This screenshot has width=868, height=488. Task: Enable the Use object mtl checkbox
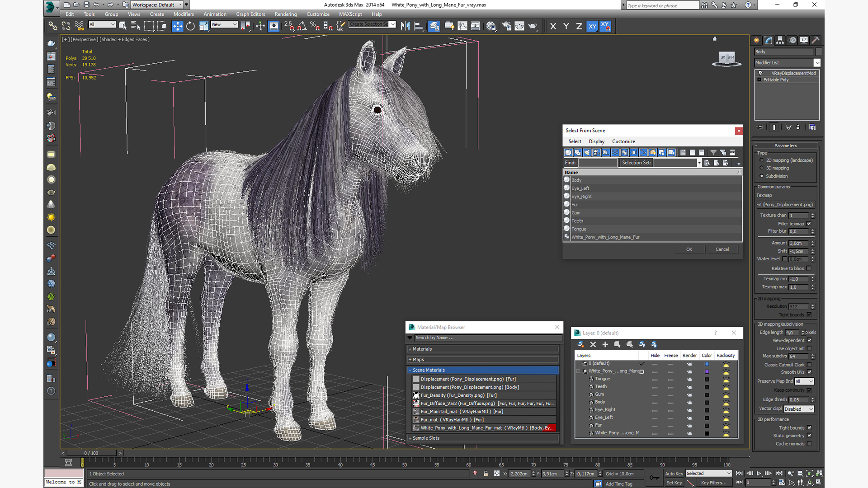[x=809, y=348]
